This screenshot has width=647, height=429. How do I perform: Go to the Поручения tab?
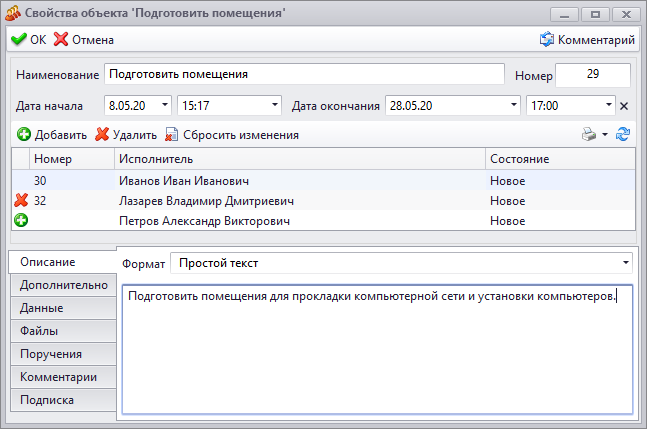(x=64, y=354)
